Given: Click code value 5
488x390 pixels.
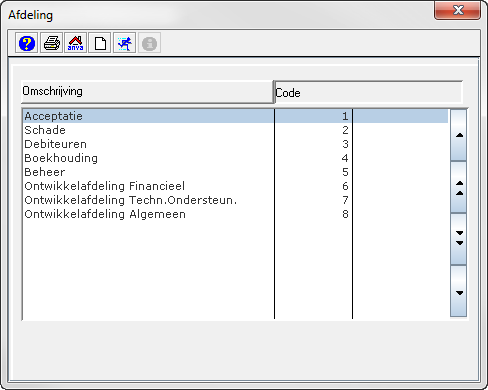Looking at the screenshot, I should 345,172.
